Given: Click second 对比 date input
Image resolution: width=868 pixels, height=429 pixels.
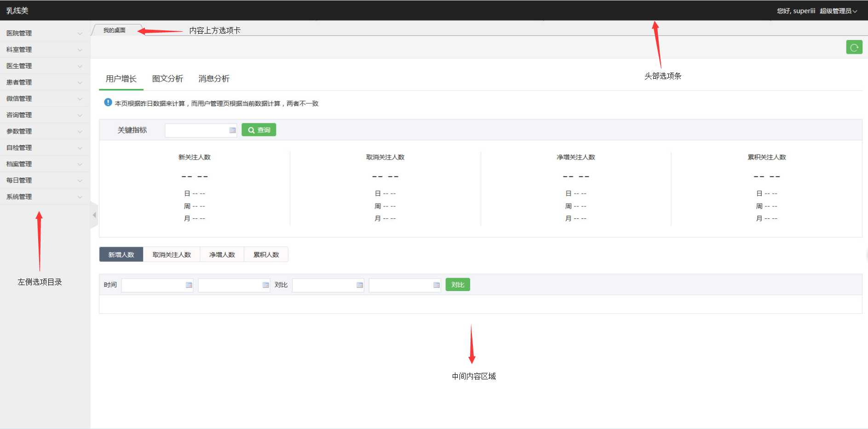Looking at the screenshot, I should 405,285.
